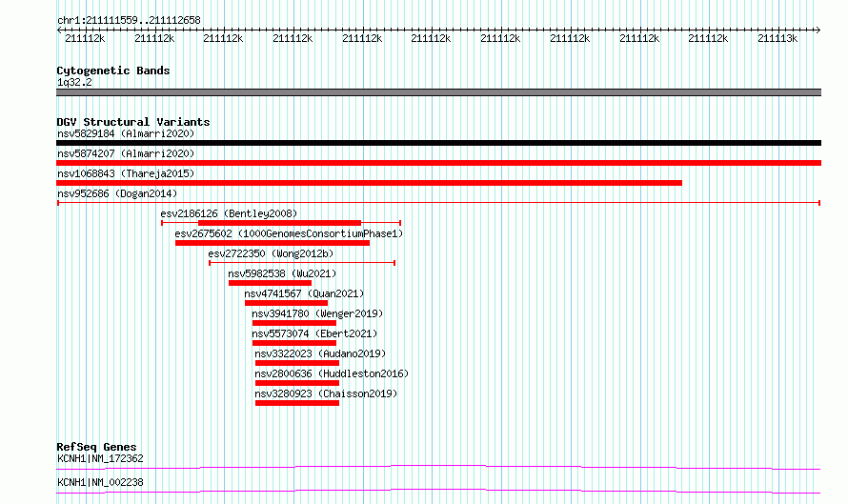Open nsv5982538 (Wu2021) label
The width and height of the screenshot is (848, 504).
point(282,273)
